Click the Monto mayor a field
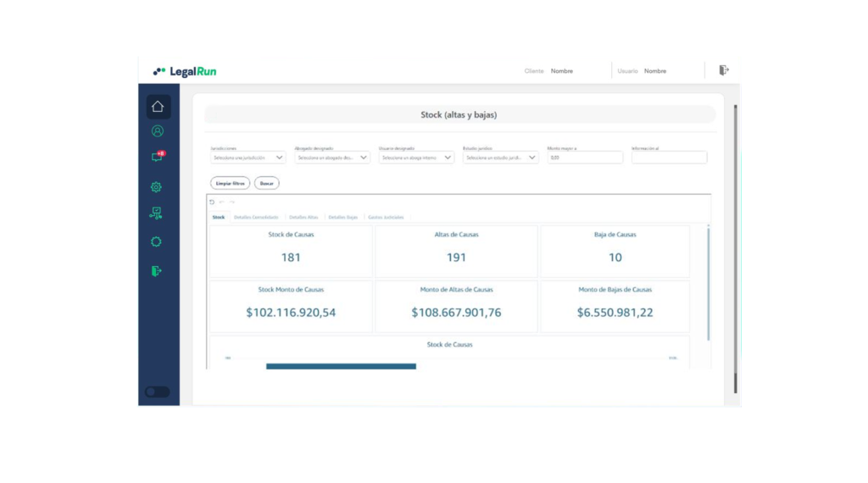This screenshot has width=868, height=483. 585,158
